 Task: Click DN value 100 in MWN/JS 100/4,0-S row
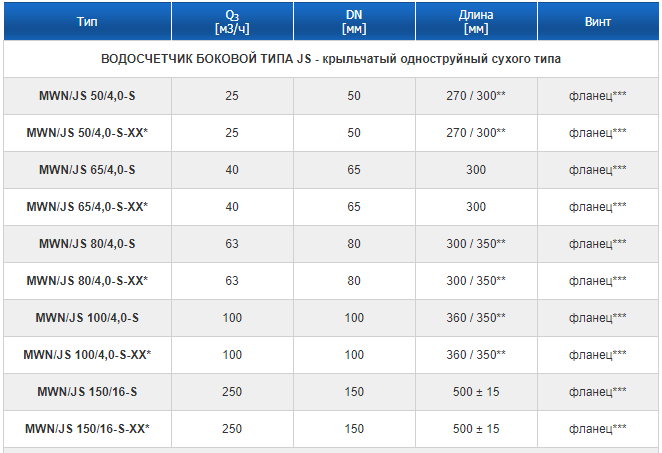coord(354,318)
